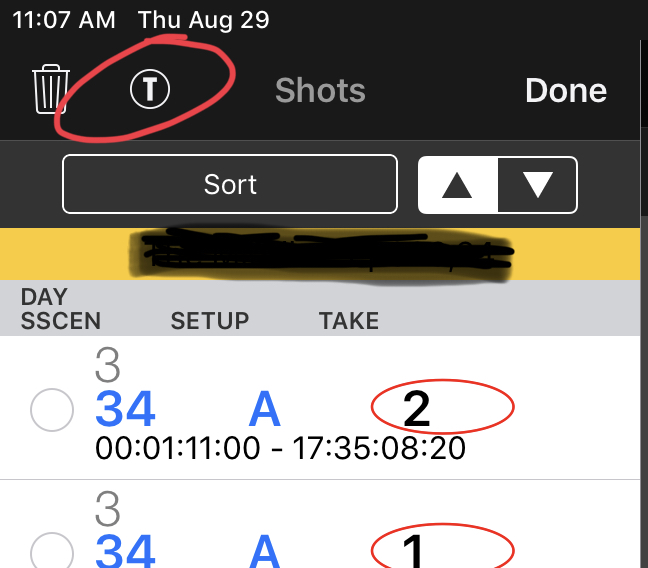Viewport: 648px width, 568px height.
Task: Tap the TAKE column header
Action: (349, 321)
